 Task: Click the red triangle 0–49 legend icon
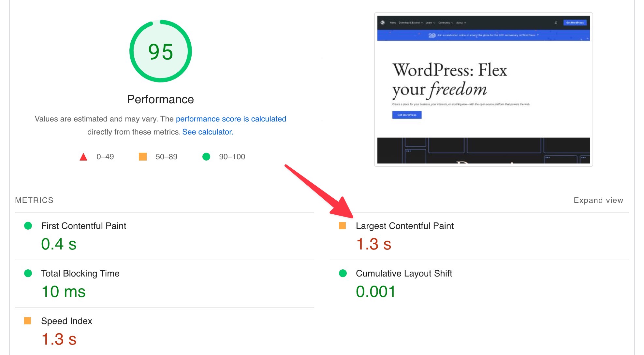pyautogui.click(x=83, y=157)
